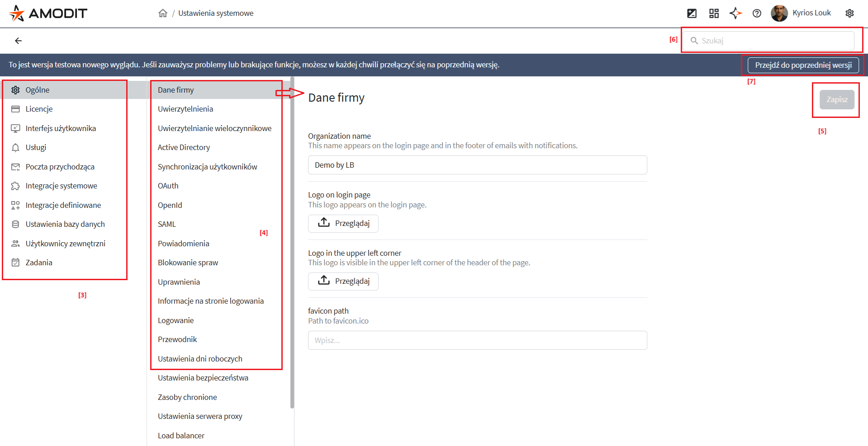Select Licencje in the left sidebar

coord(39,109)
